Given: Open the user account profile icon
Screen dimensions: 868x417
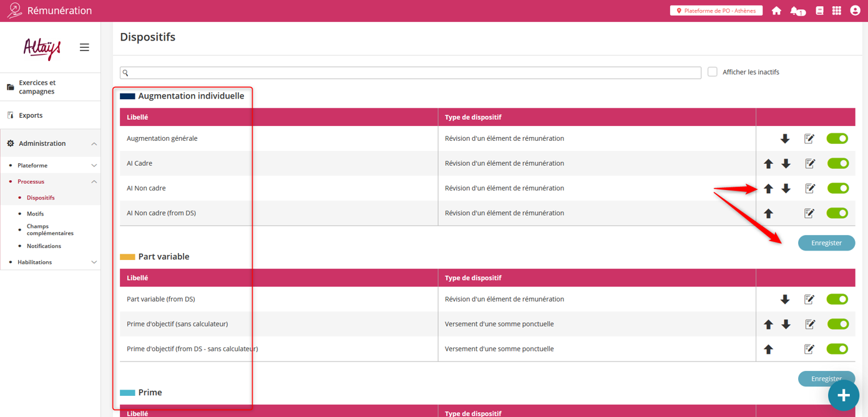Looking at the screenshot, I should [855, 11].
